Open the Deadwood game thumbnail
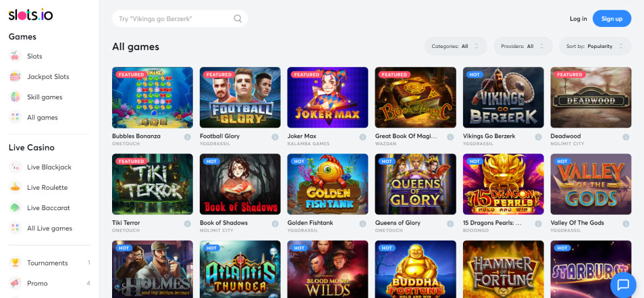Image resolution: width=644 pixels, height=298 pixels. tap(591, 97)
